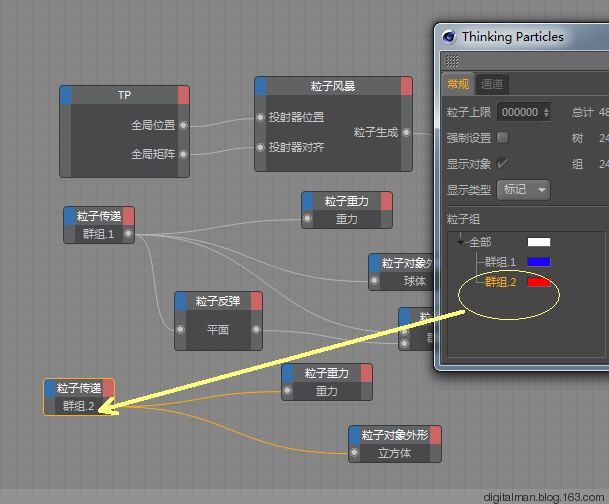Click blue corner of 粒子传递 群组.1 node
Image resolution: width=609 pixels, height=504 pixels.
point(70,216)
